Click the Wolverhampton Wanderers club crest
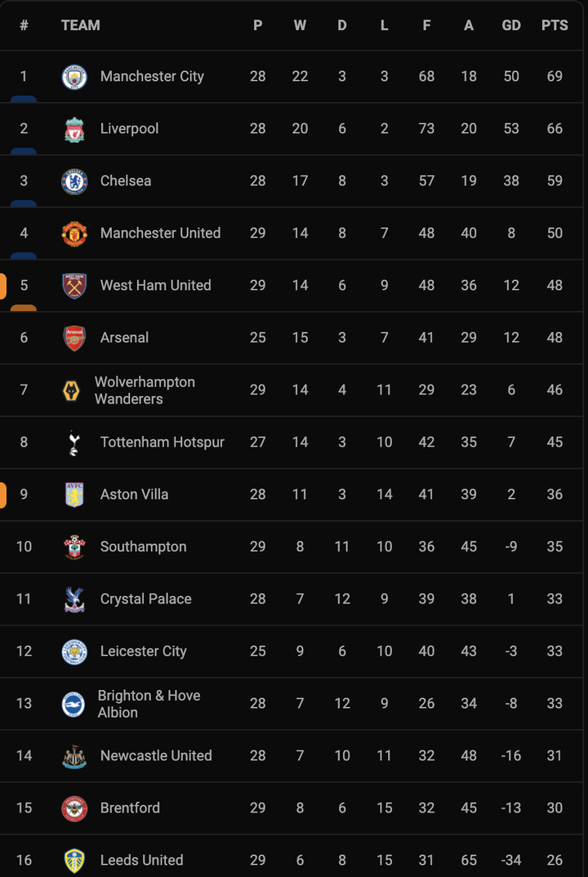Image resolution: width=588 pixels, height=877 pixels. coord(74,390)
